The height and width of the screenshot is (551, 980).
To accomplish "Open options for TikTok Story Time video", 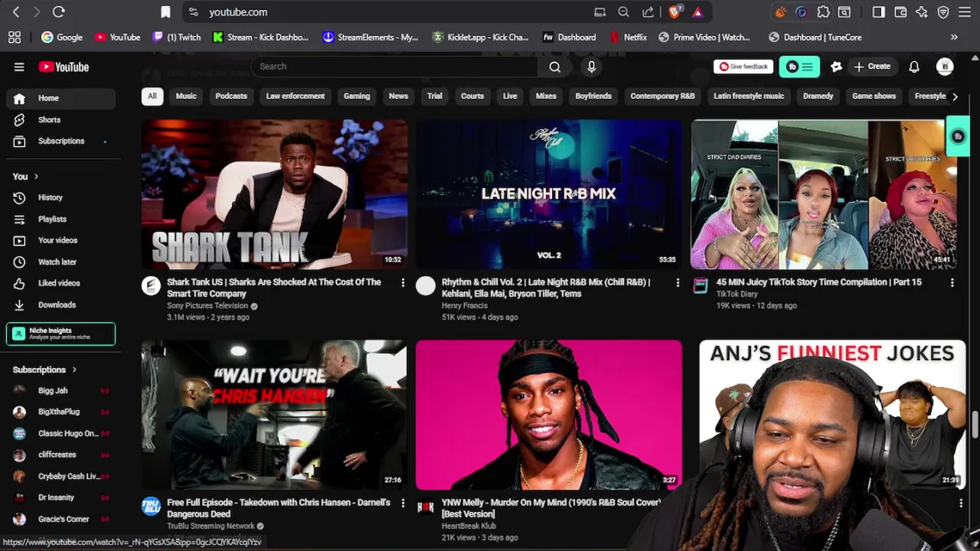I will [x=952, y=282].
